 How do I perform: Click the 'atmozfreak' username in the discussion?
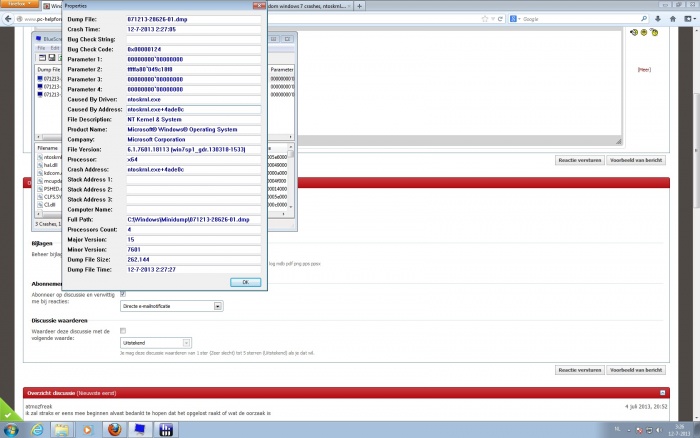[39, 406]
